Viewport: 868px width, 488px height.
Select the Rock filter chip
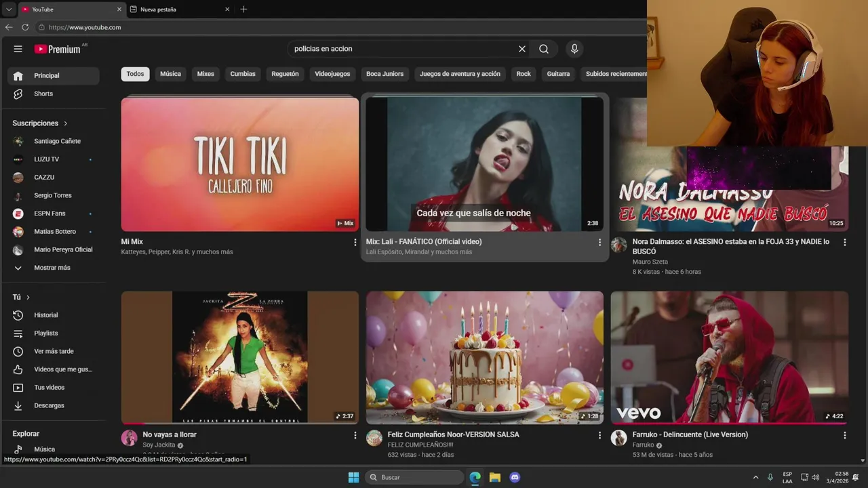point(524,74)
